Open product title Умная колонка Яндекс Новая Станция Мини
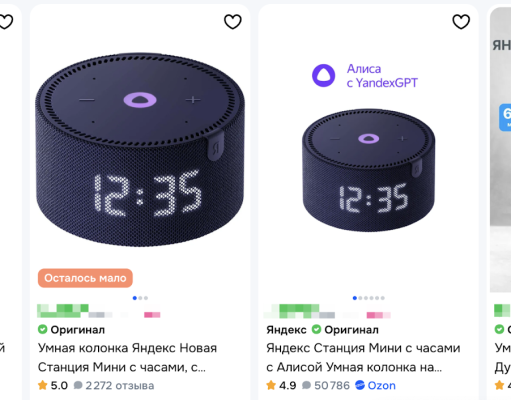The width and height of the screenshot is (511, 400). tap(127, 357)
